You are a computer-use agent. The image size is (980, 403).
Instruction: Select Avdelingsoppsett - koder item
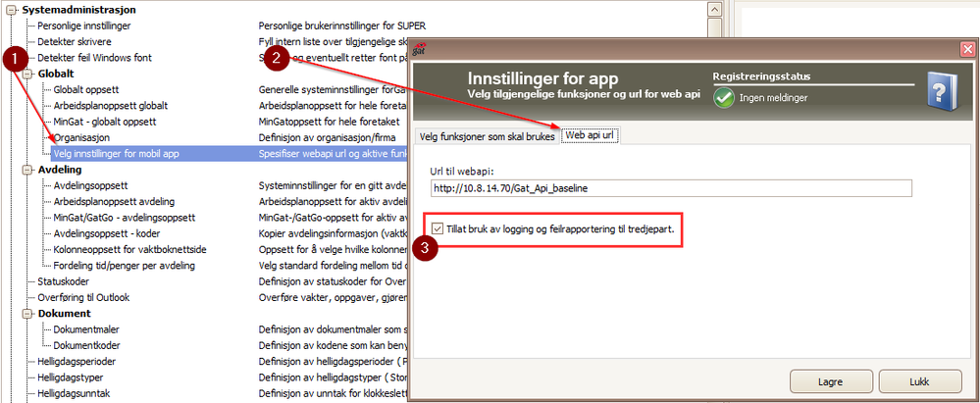(108, 233)
